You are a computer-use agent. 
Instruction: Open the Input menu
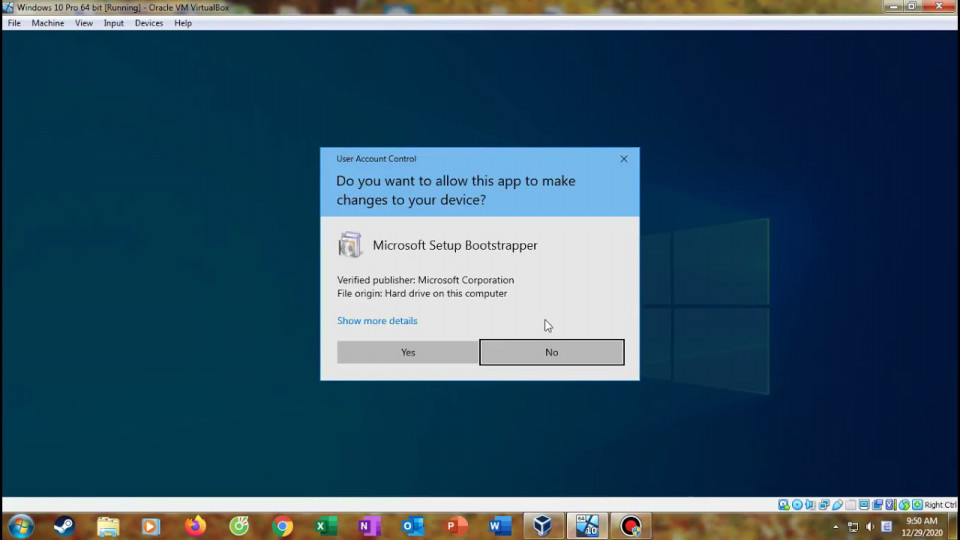[x=113, y=23]
